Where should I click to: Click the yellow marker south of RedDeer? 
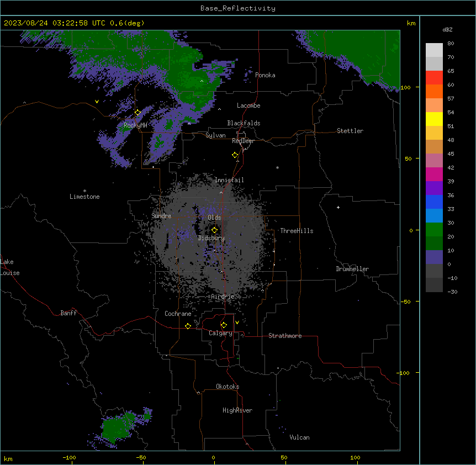235,155
